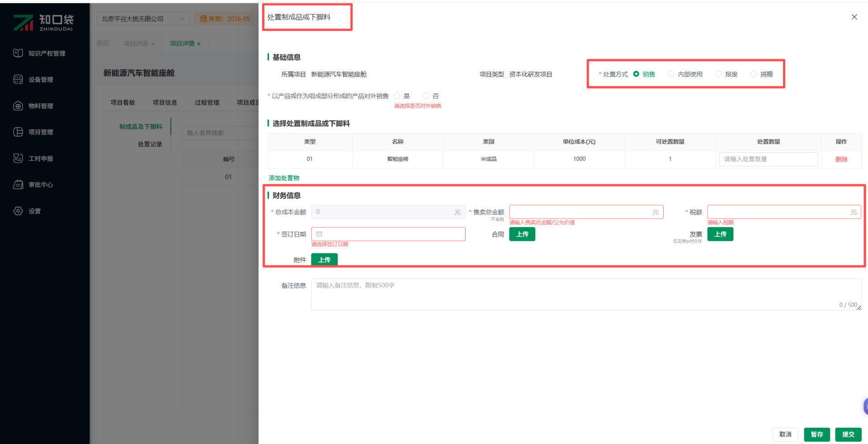This screenshot has height=444, width=868.
Task: Click the 账期 calendar icon
Action: tap(203, 19)
